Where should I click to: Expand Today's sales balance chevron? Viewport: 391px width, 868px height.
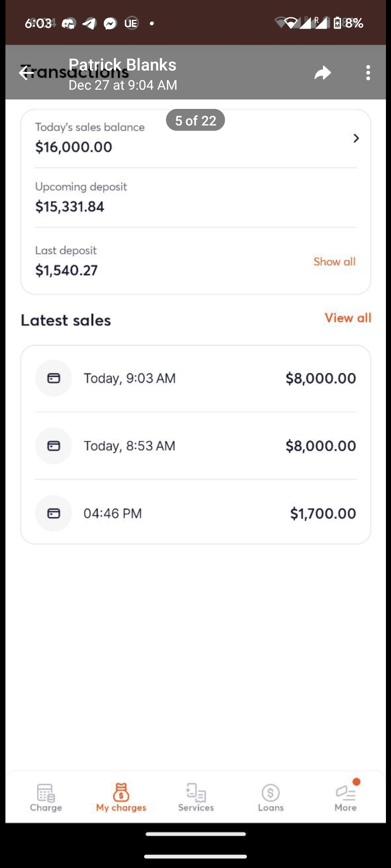pos(356,138)
